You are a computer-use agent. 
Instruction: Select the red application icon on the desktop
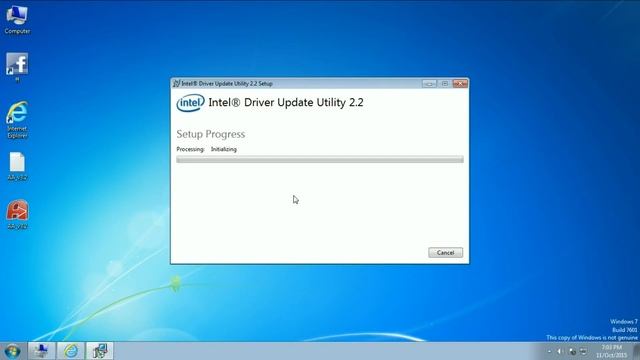tap(17, 214)
